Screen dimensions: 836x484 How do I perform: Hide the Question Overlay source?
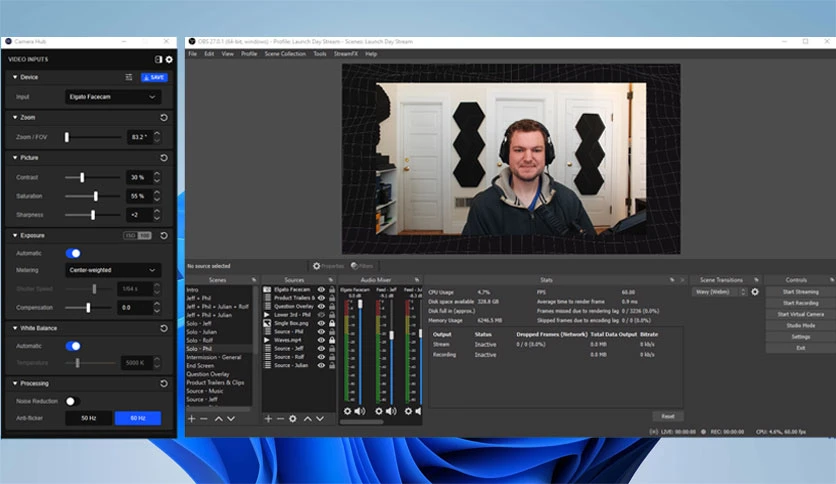pyautogui.click(x=321, y=306)
